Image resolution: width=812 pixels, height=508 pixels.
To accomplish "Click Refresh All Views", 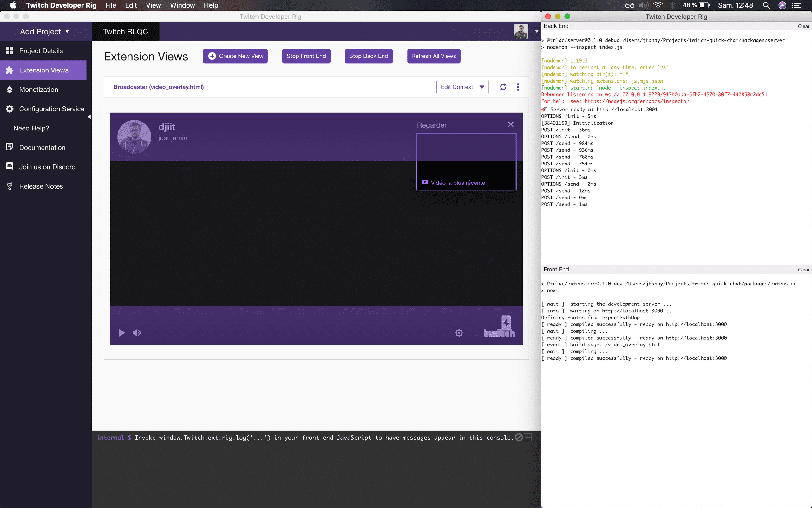I will (x=434, y=56).
